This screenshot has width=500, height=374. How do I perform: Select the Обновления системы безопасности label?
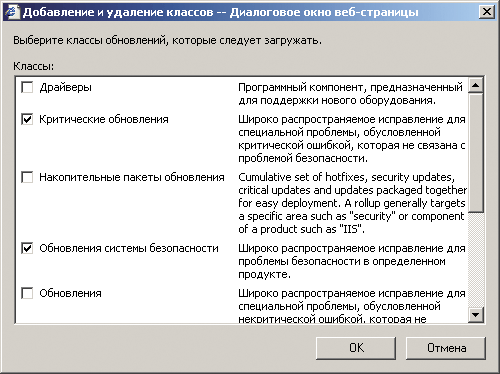click(129, 248)
